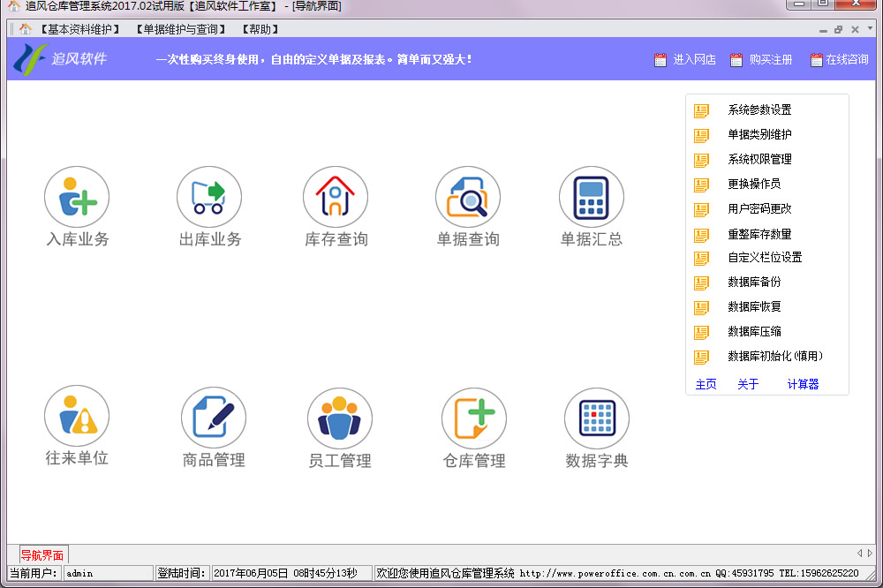
Task: Restore the inner MDI child window
Action: coord(839,29)
